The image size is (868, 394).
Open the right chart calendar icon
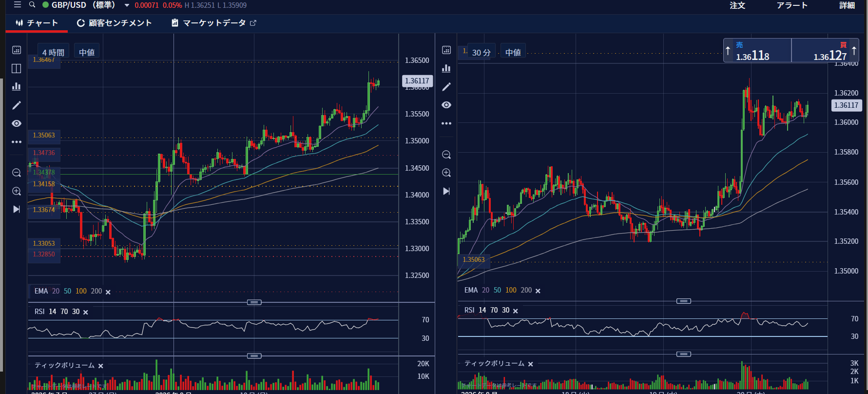click(x=446, y=50)
